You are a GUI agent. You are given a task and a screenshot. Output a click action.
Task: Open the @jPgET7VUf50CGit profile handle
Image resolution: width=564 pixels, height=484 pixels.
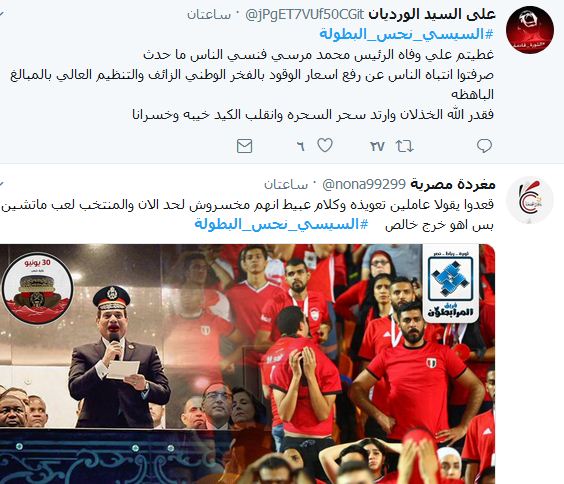click(x=304, y=15)
